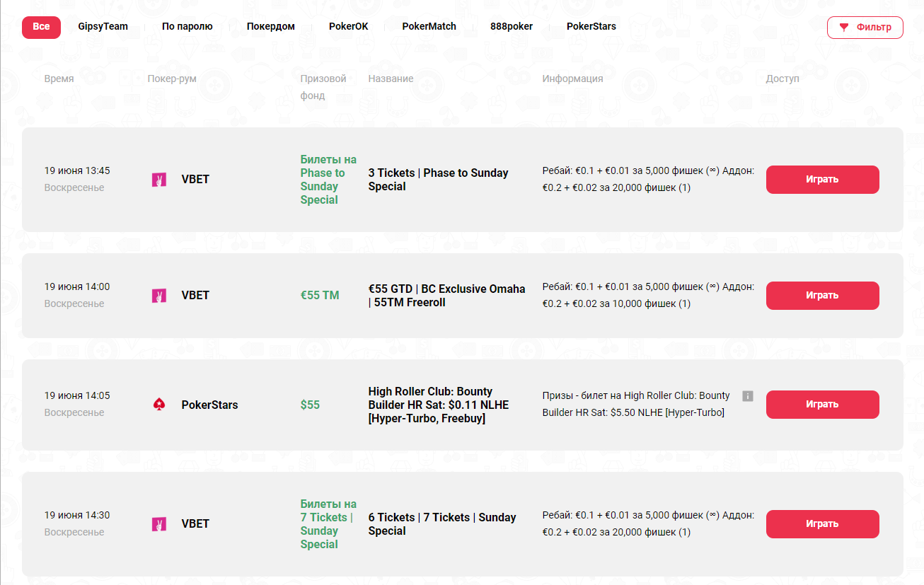Open the '3 Tickets | Phase to Sunday Special' title

point(439,180)
